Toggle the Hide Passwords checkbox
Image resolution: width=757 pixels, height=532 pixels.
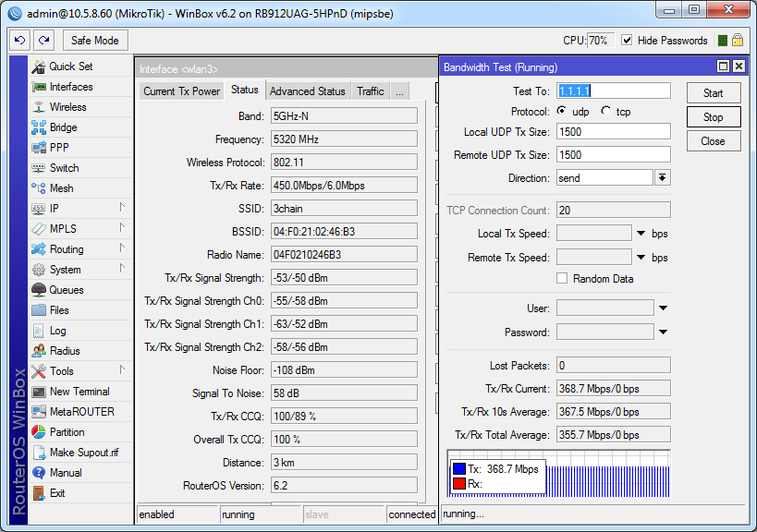pyautogui.click(x=627, y=40)
